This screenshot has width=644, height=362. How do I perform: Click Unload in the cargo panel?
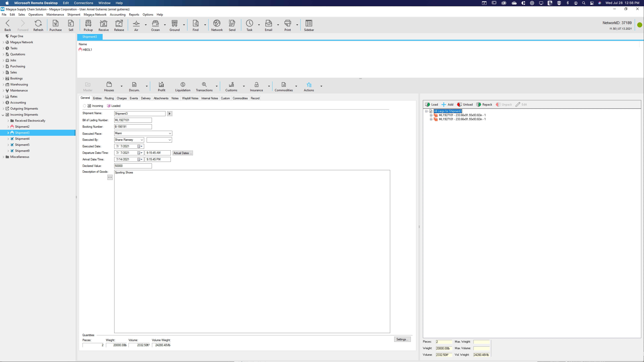tap(465, 104)
